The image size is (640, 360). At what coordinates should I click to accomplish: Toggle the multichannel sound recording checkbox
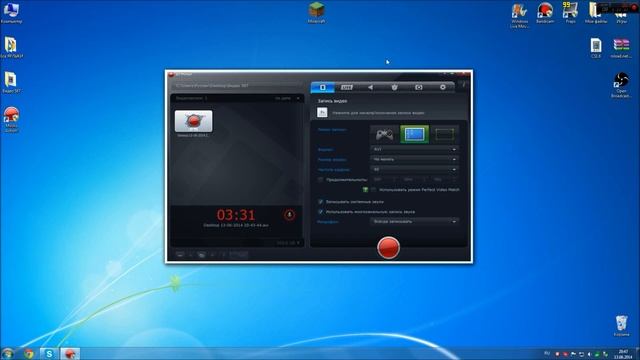pyautogui.click(x=320, y=212)
